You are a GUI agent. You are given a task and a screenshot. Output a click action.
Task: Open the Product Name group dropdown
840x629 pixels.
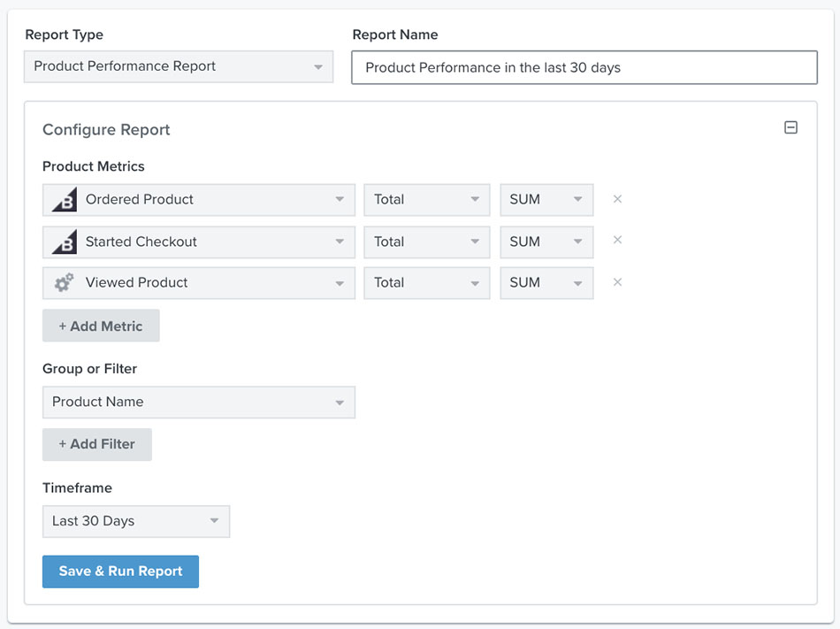click(199, 402)
